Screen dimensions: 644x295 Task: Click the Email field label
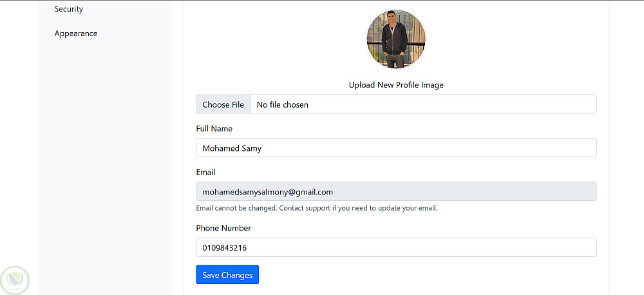coord(205,172)
